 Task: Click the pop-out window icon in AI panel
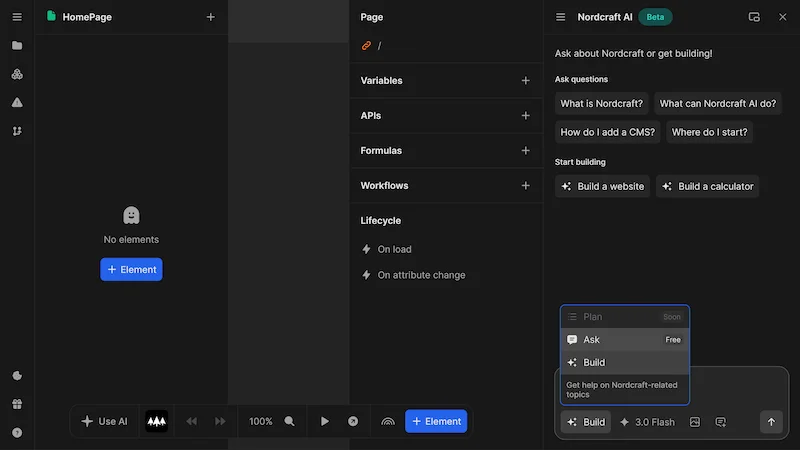point(754,17)
